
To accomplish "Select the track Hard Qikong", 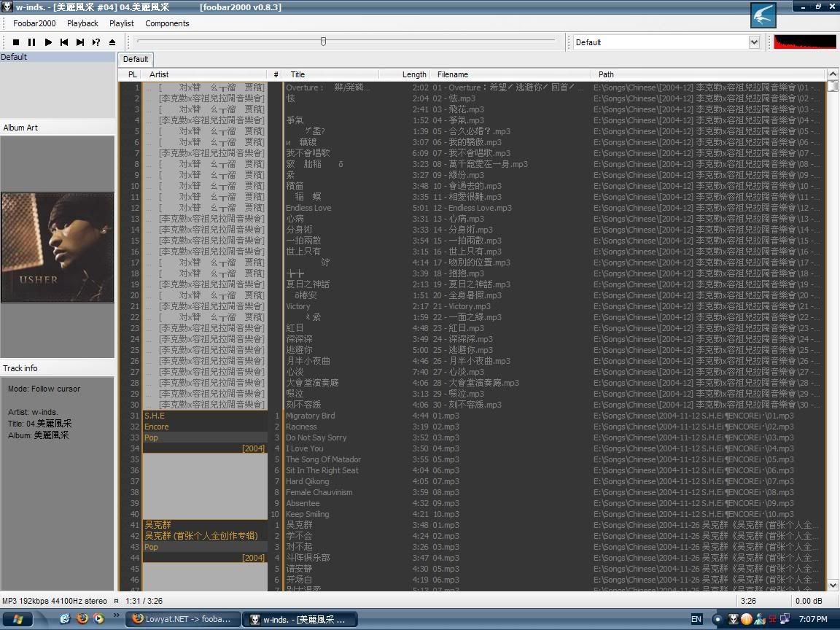I will (308, 481).
